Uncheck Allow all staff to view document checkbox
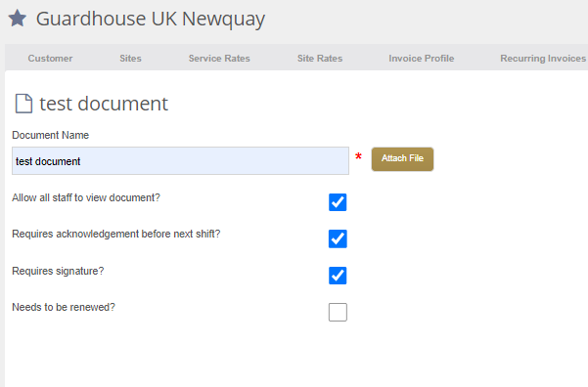This screenshot has width=588, height=387. click(338, 202)
